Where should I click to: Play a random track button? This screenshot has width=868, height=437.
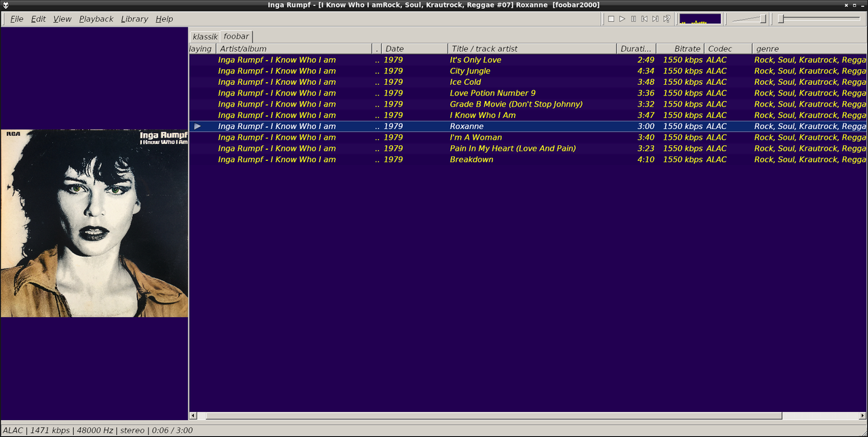tap(667, 19)
